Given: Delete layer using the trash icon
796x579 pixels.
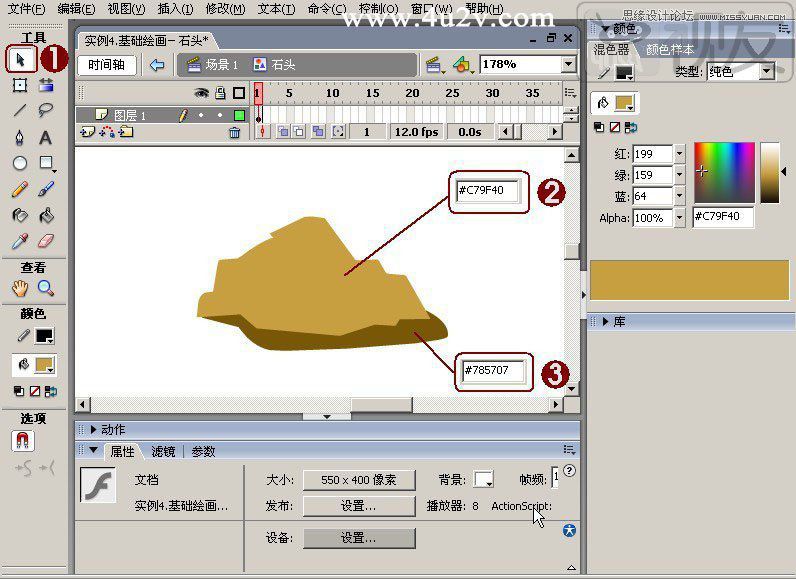Looking at the screenshot, I should click(234, 132).
